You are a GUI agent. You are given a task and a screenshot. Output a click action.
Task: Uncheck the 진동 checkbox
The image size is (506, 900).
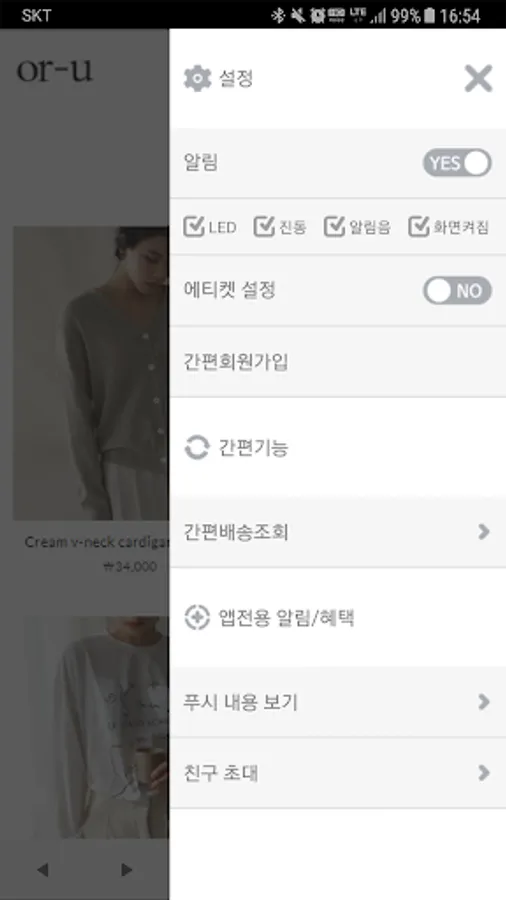264,227
